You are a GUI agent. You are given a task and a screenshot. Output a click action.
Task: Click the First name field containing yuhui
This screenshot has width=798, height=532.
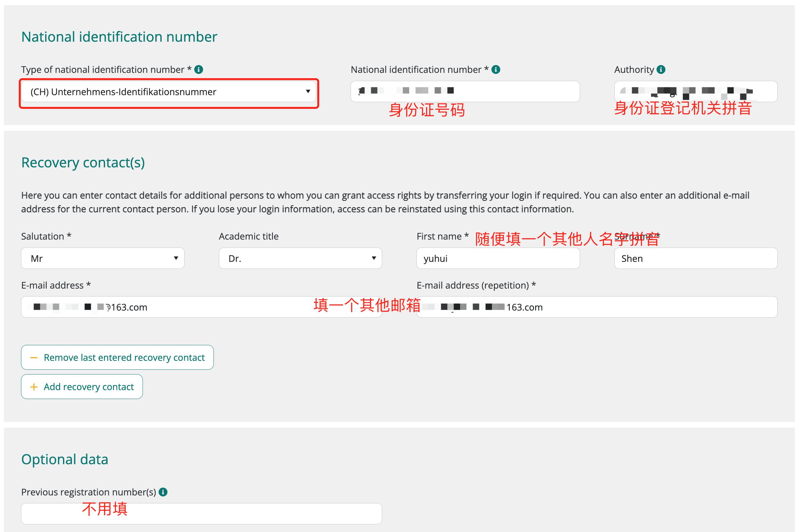click(498, 259)
